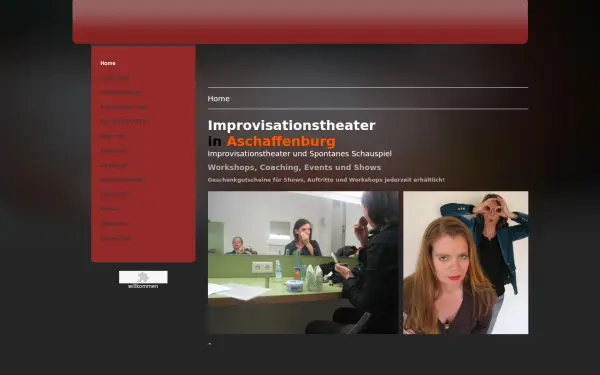This screenshot has height=375, width=600.
Task: Click the 'Geschenkgutscheine für Shows' notice line
Action: coord(326,180)
